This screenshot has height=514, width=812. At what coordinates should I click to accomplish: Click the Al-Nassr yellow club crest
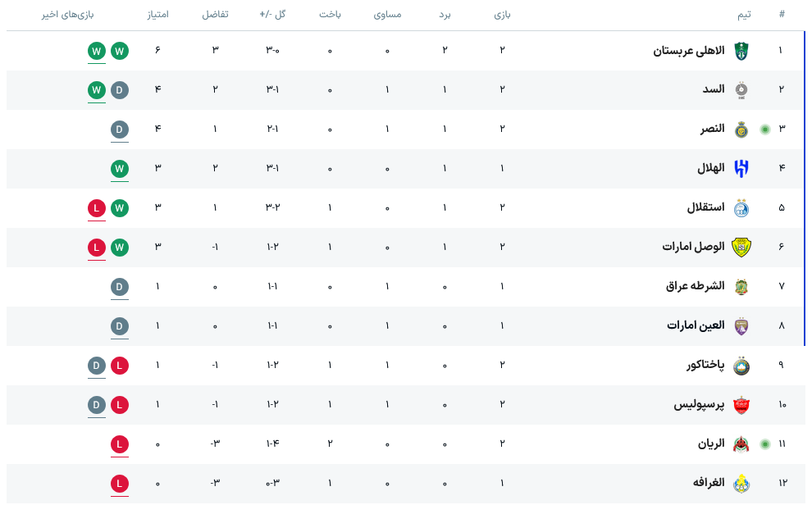(x=741, y=129)
